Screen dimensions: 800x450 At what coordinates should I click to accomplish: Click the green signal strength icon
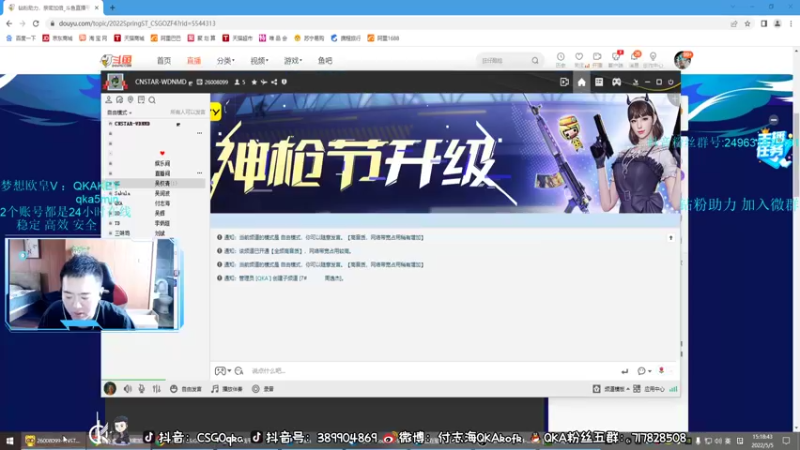point(673,389)
